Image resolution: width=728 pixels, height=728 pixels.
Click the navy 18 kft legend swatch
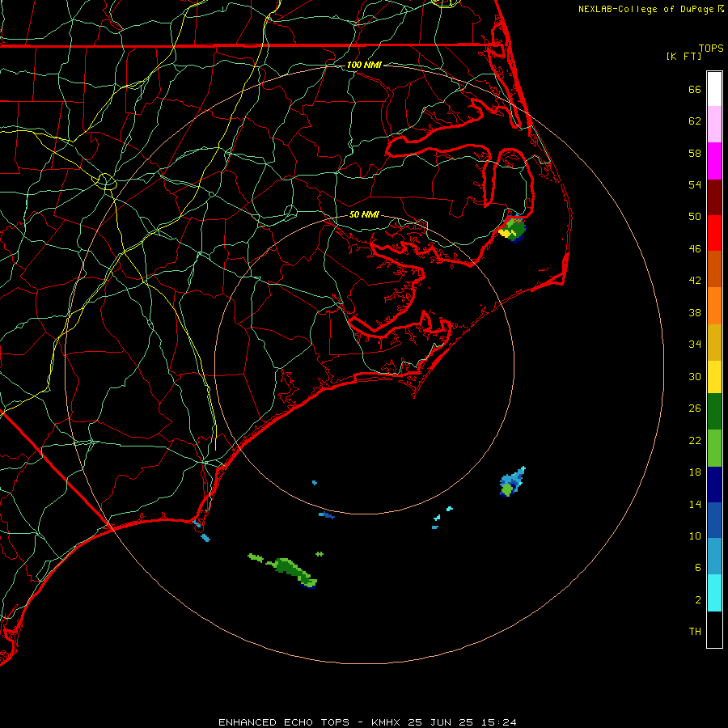pos(714,485)
